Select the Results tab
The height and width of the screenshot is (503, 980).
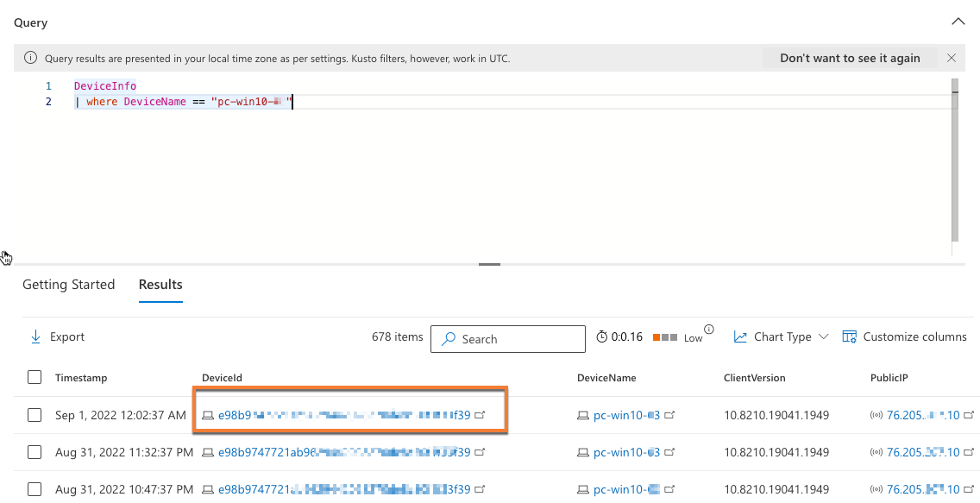(160, 285)
